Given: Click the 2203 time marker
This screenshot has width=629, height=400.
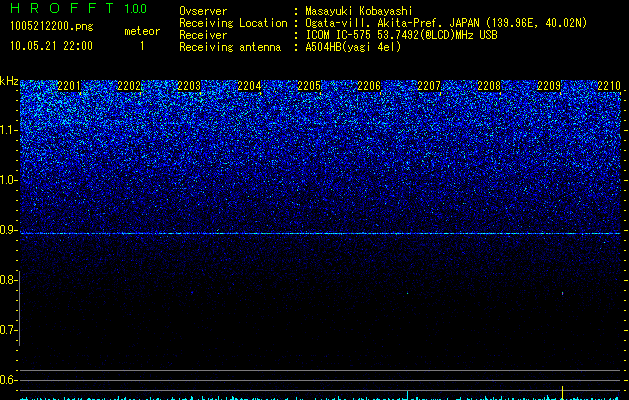Looking at the screenshot, I should (x=189, y=86).
